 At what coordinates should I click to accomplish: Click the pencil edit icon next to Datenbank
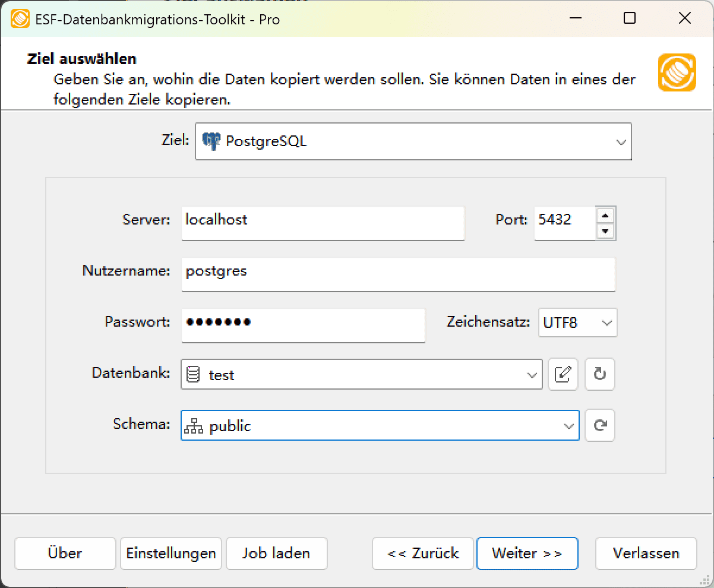coord(563,374)
